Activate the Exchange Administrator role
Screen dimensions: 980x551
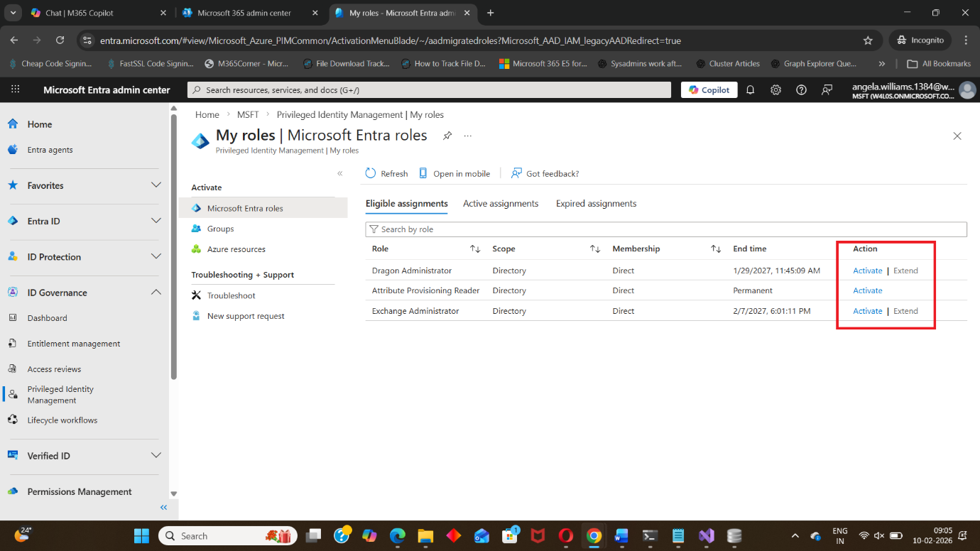867,311
